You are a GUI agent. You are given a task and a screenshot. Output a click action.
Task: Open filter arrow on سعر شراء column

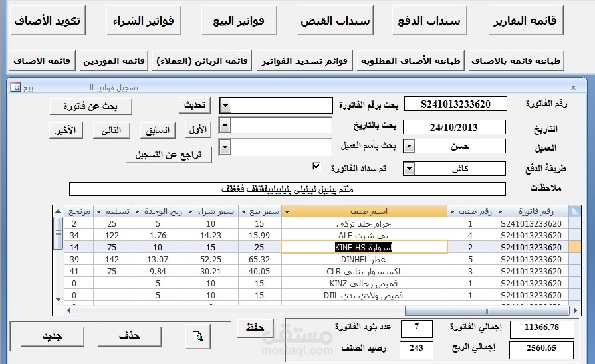[191, 212]
